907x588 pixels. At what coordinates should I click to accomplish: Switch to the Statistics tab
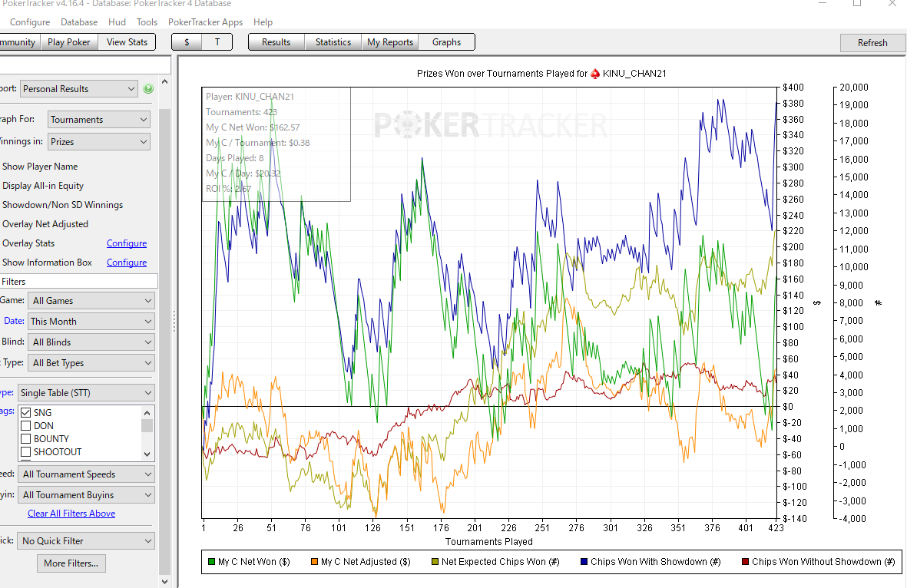tap(333, 42)
